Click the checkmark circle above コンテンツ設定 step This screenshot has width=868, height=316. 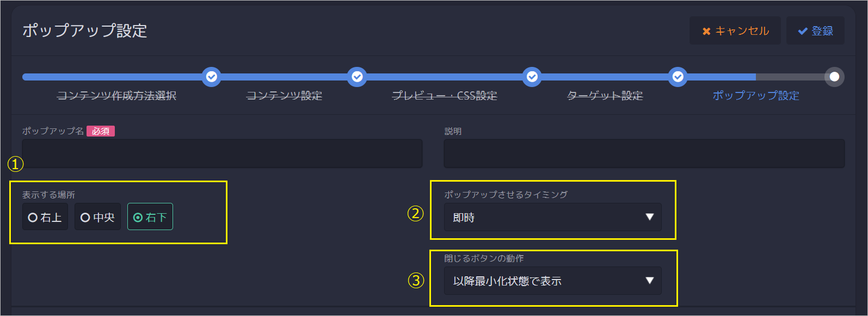pyautogui.click(x=357, y=77)
